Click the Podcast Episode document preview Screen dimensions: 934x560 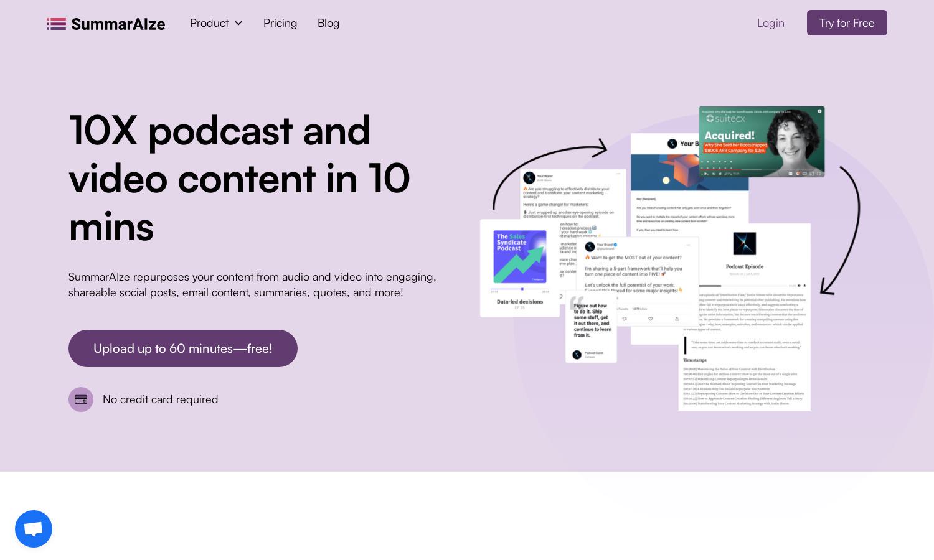(745, 317)
